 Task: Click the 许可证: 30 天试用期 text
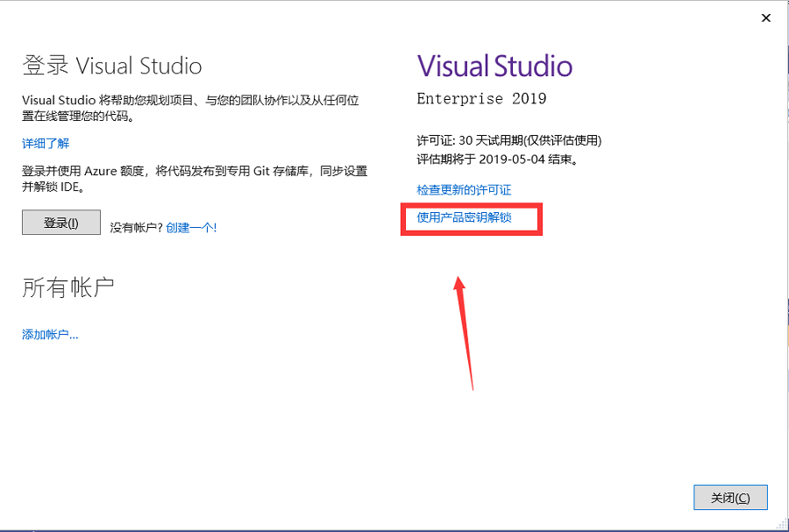coord(508,140)
